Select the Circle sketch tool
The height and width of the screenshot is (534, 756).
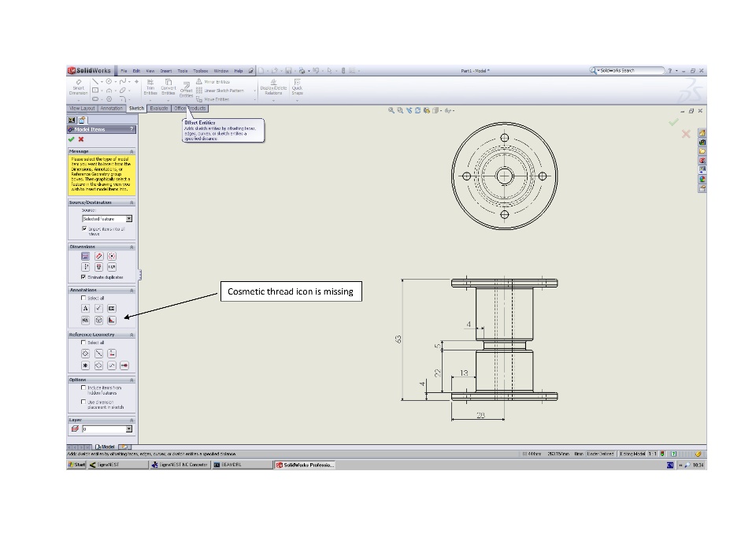coord(109,82)
